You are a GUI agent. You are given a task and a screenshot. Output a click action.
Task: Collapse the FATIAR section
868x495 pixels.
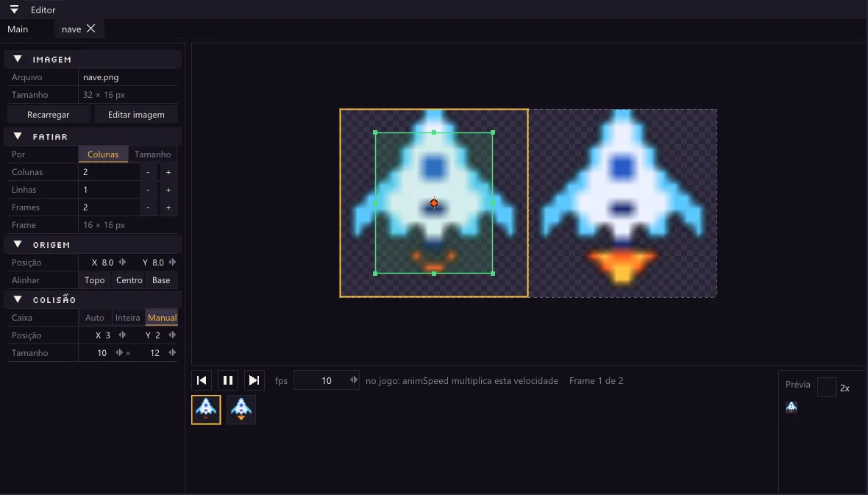pyautogui.click(x=18, y=135)
